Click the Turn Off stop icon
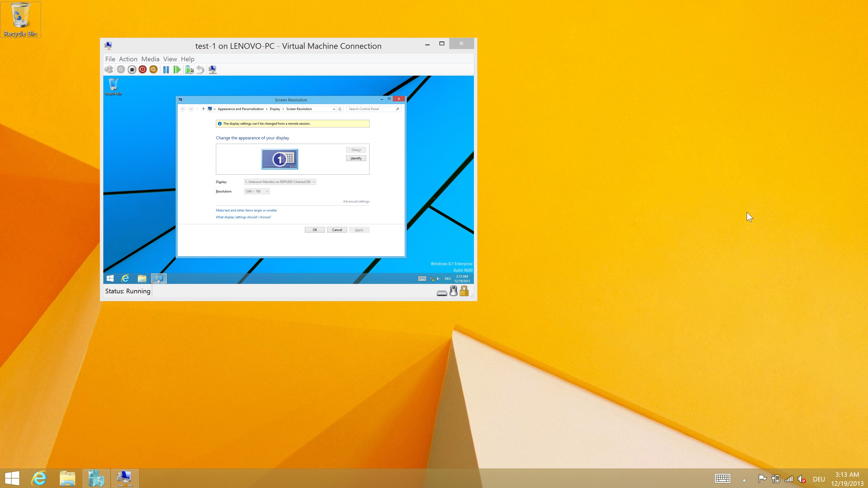The image size is (868, 488). pyautogui.click(x=132, y=70)
